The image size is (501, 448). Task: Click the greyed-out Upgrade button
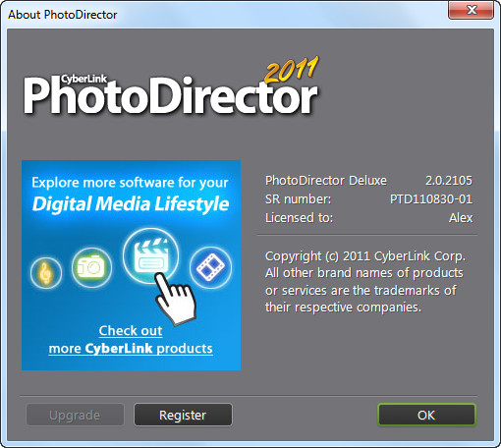coord(75,415)
